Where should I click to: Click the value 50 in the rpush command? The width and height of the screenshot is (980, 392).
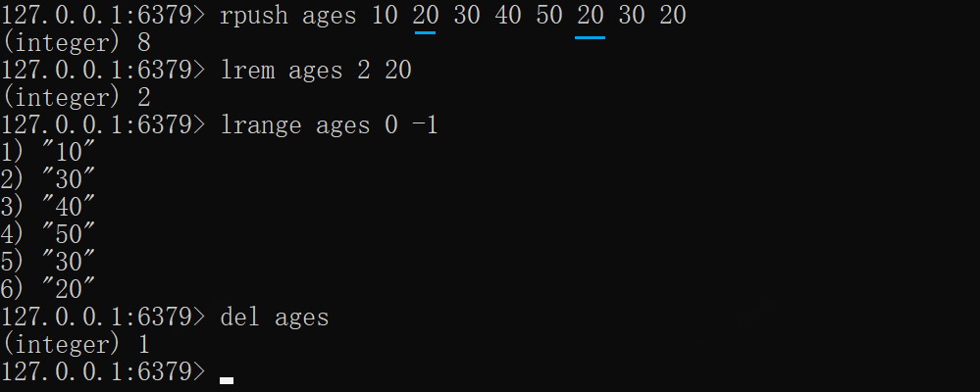pos(549,16)
